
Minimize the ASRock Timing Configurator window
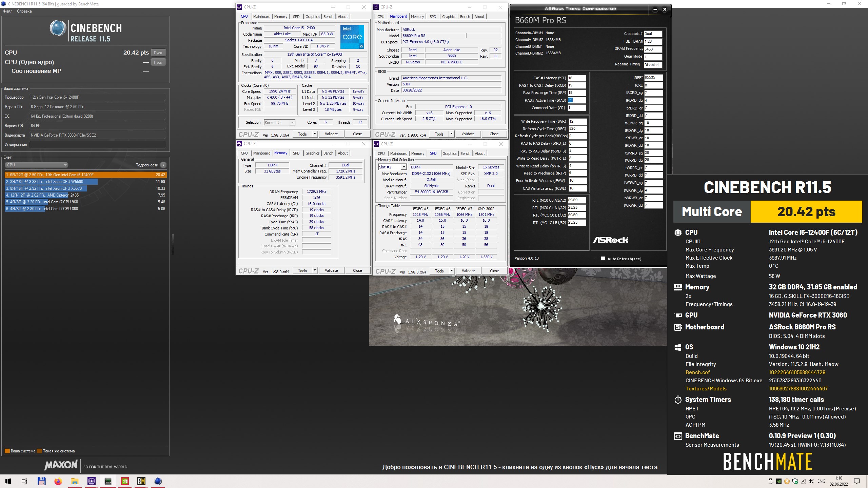[655, 9]
